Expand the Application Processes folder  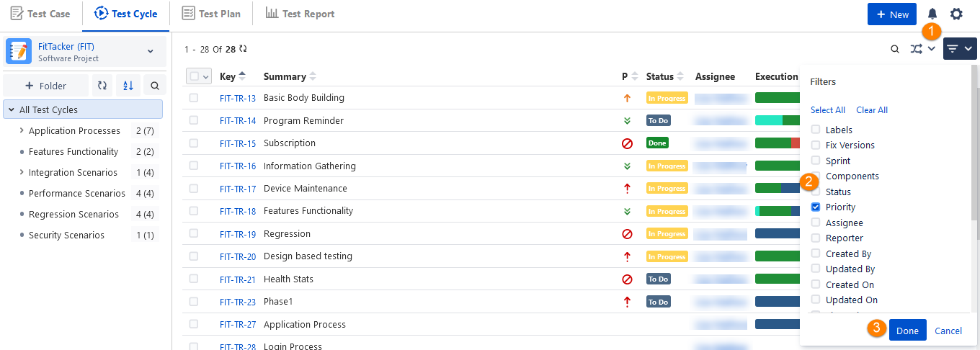coord(21,130)
